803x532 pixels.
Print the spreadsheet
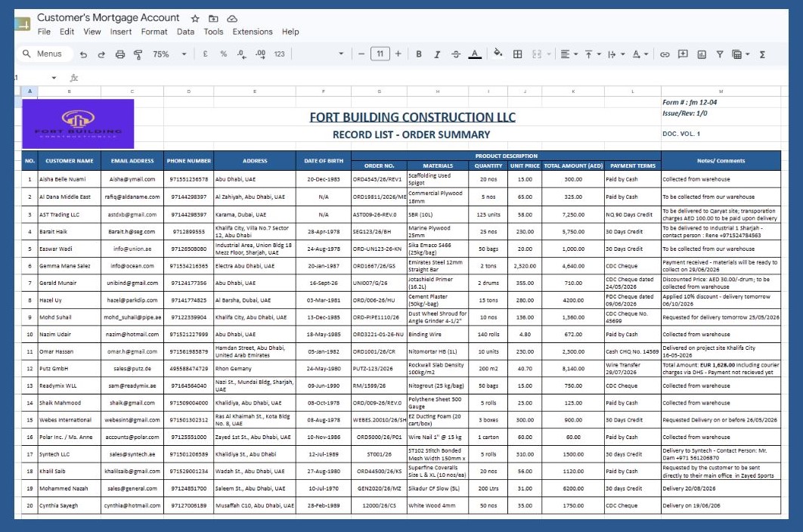click(x=119, y=54)
